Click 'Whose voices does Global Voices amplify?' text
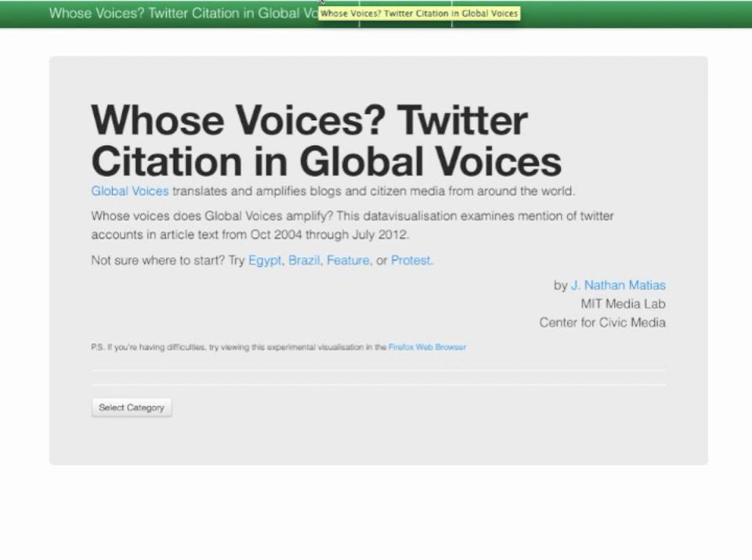 pos(212,216)
